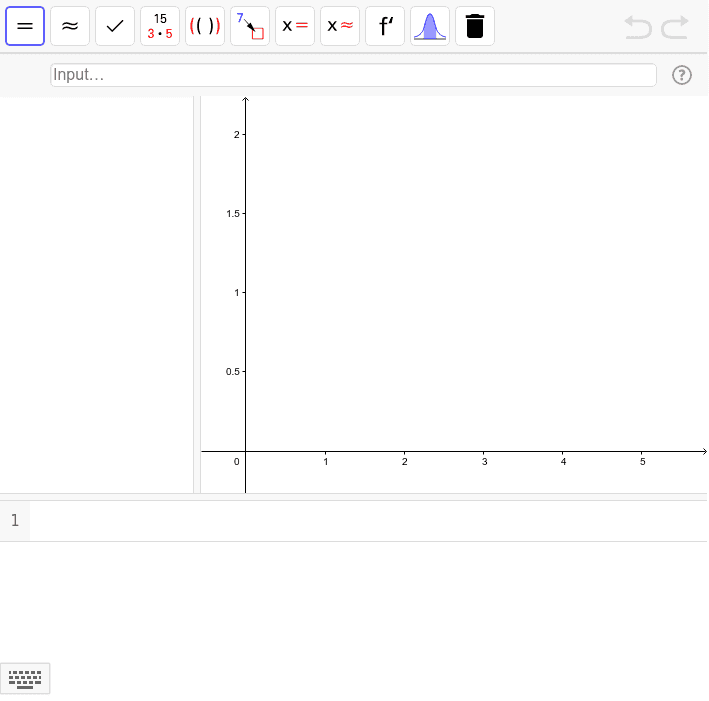The image size is (709, 701).
Task: Select the Solve Numerically (x ≈) tool
Action: pyautogui.click(x=340, y=26)
